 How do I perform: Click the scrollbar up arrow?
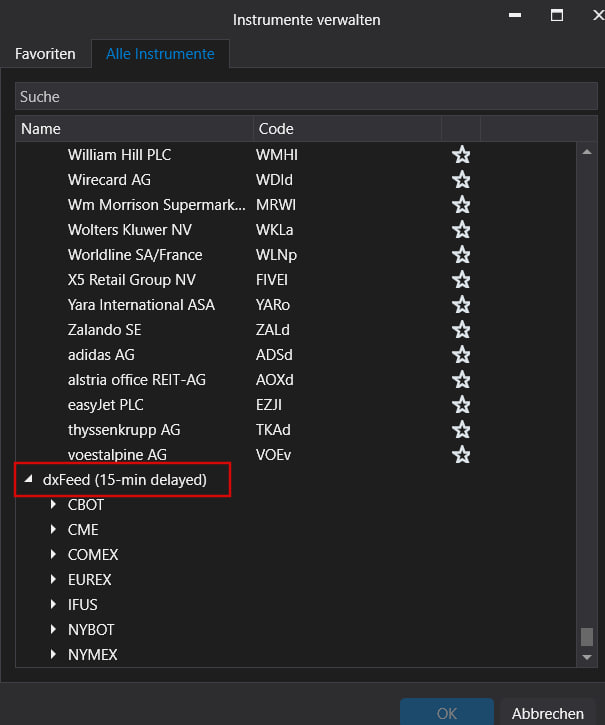(x=587, y=152)
